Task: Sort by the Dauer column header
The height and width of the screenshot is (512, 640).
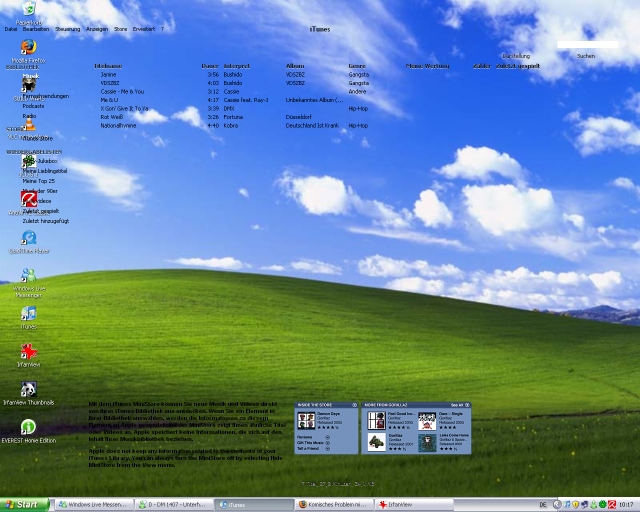Action: point(210,66)
